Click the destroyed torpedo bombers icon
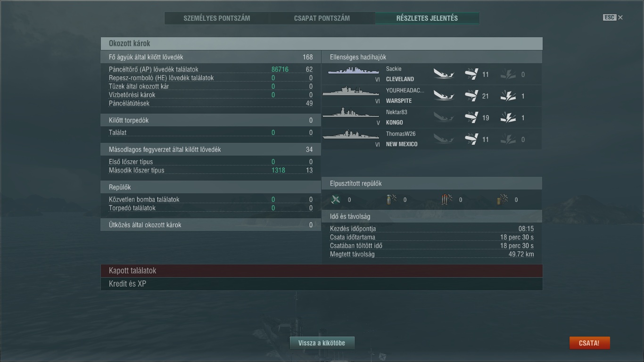The image size is (644, 362). pyautogui.click(x=447, y=200)
